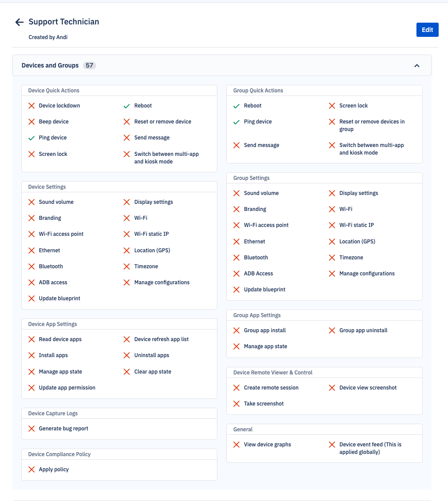Click Group Quick Actions Send message label
Viewport: 448px width, 501px height.
[262, 145]
